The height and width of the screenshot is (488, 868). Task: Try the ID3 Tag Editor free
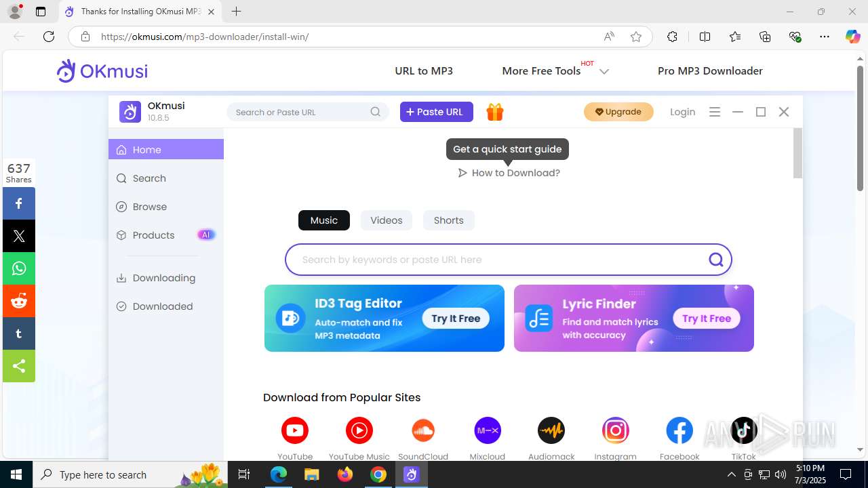pos(456,319)
